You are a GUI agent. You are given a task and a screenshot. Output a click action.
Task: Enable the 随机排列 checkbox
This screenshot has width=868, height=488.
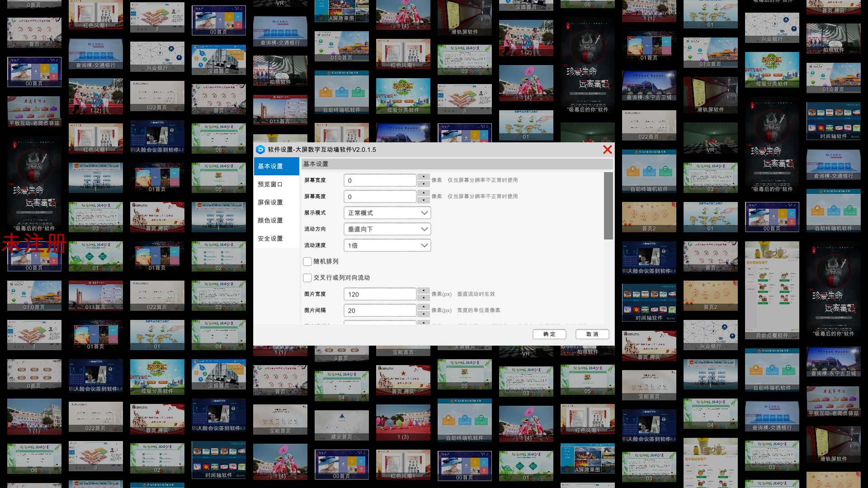(307, 262)
